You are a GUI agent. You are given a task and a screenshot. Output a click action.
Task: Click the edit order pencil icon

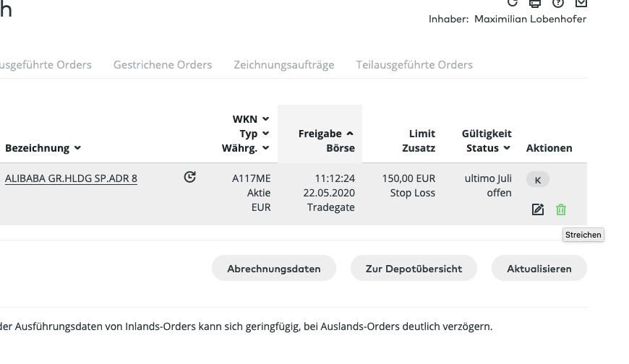point(537,209)
